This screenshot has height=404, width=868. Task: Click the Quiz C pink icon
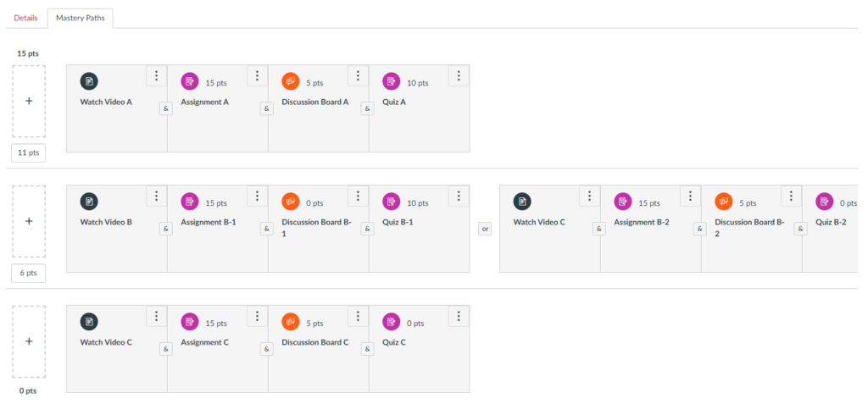click(392, 322)
